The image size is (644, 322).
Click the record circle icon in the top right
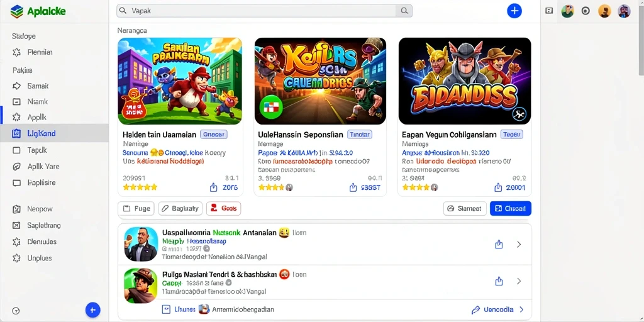(x=586, y=11)
